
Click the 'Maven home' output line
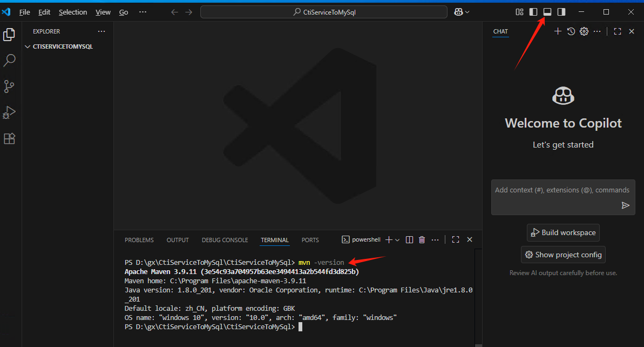(x=215, y=281)
